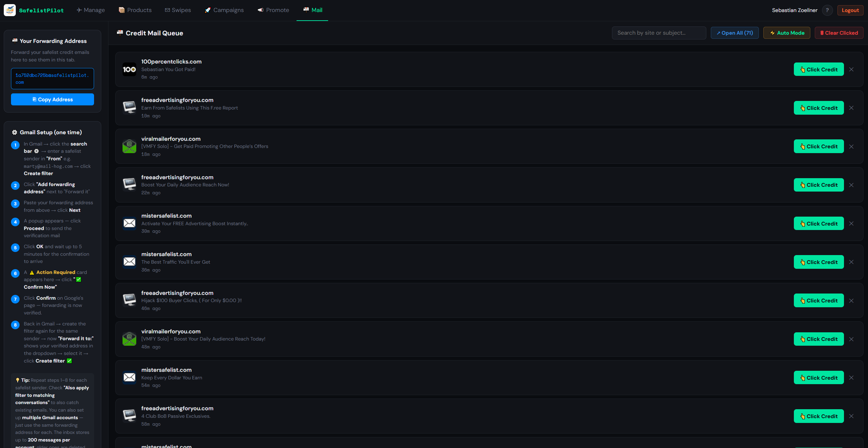The height and width of the screenshot is (448, 868).
Task: Click the search by site or subject field
Action: (659, 33)
